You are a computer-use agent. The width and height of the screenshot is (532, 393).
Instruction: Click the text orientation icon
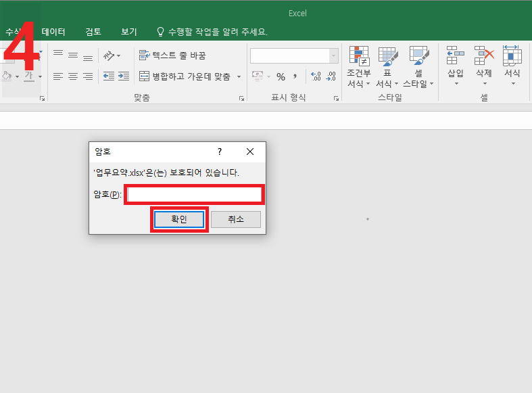coord(109,55)
